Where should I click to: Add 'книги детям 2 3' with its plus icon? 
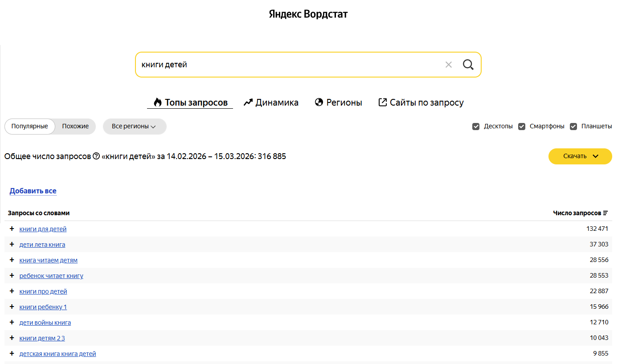pyautogui.click(x=12, y=338)
